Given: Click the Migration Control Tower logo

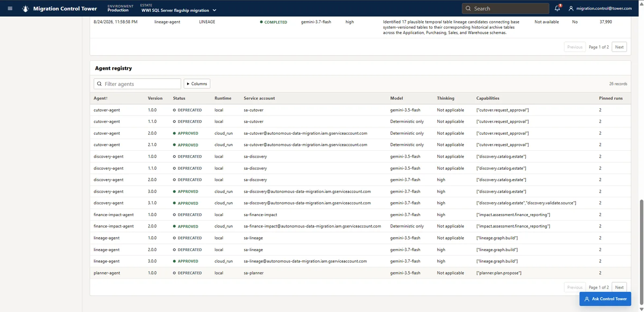Looking at the screenshot, I should tap(25, 8).
